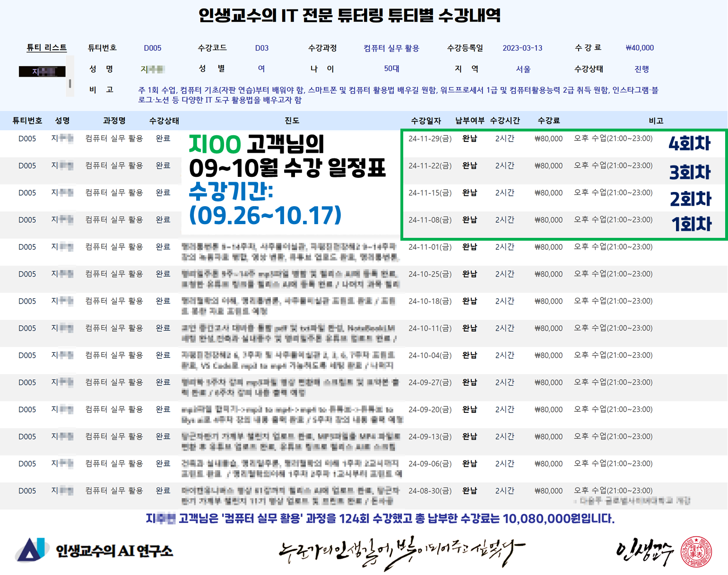Click the 납부여부 column header

click(x=469, y=121)
